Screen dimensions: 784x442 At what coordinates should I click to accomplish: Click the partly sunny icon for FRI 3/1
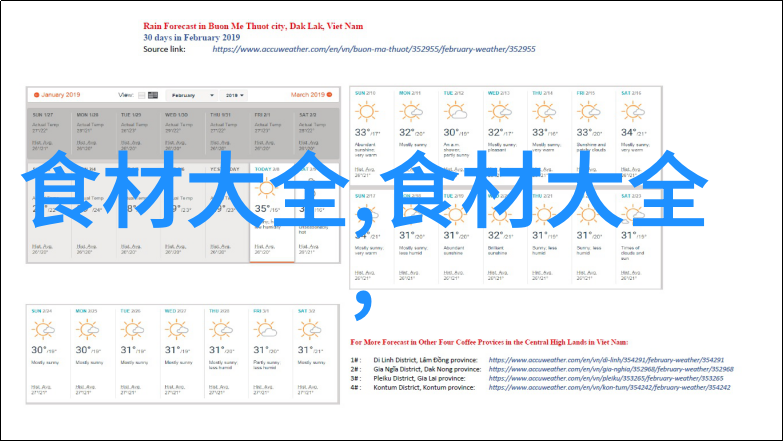[266, 330]
